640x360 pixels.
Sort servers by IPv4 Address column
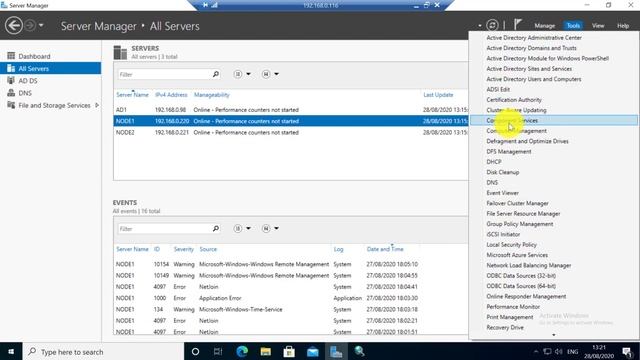[171, 95]
